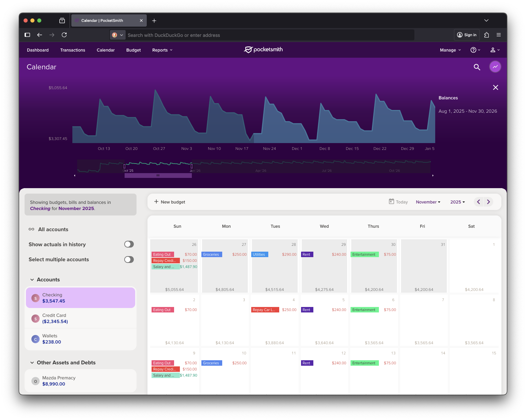Open browser extensions icon
The height and width of the screenshot is (420, 526).
tap(487, 35)
